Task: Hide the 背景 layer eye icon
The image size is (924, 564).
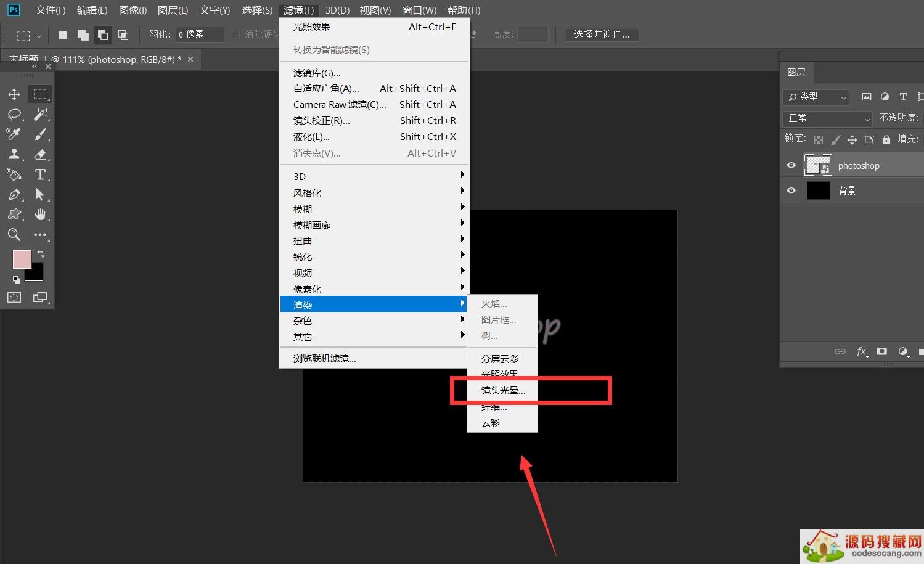Action: (791, 190)
